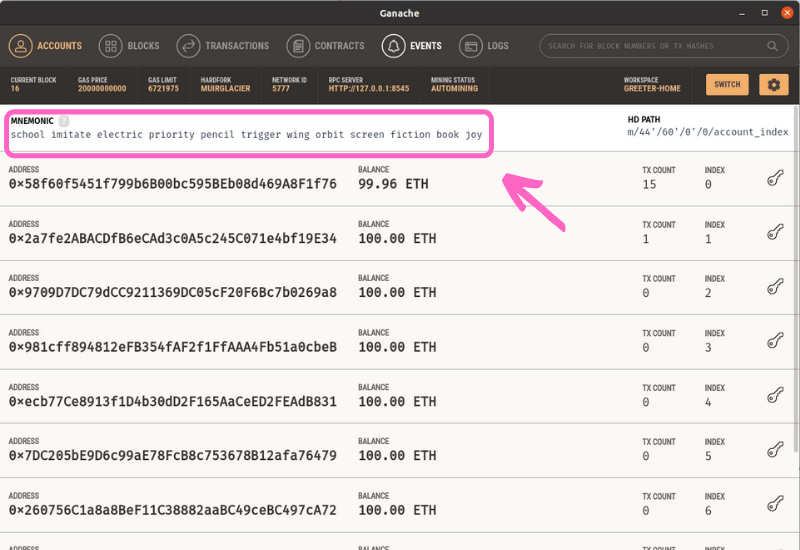Click the 99.96 ETH balance

point(393,184)
